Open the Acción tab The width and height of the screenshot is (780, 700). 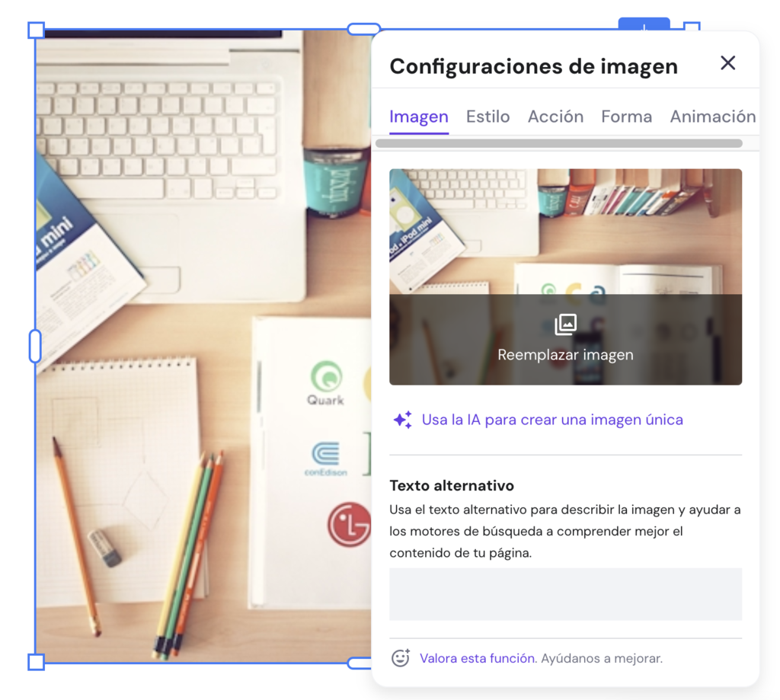click(555, 116)
